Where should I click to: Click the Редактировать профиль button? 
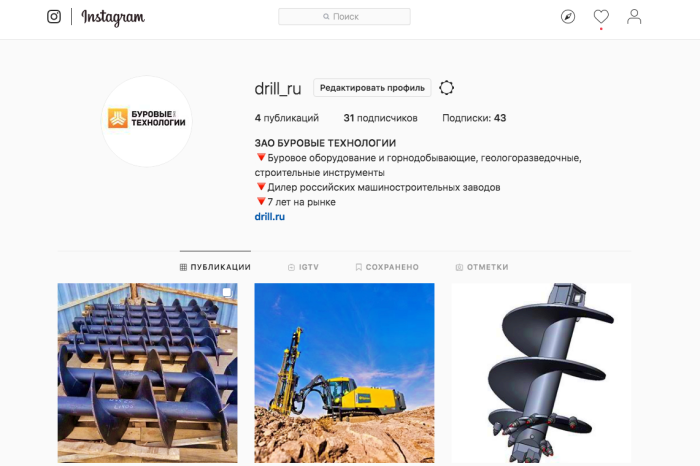click(372, 88)
